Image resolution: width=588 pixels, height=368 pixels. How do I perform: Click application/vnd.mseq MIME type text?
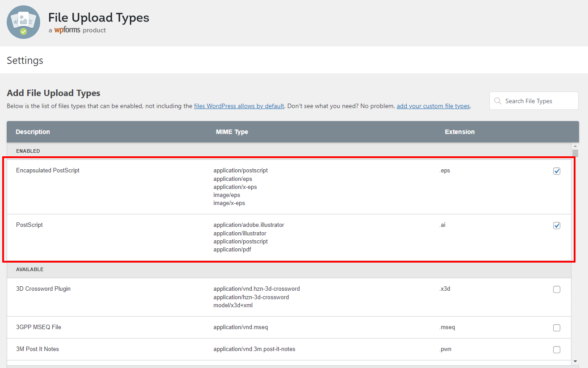pos(241,327)
